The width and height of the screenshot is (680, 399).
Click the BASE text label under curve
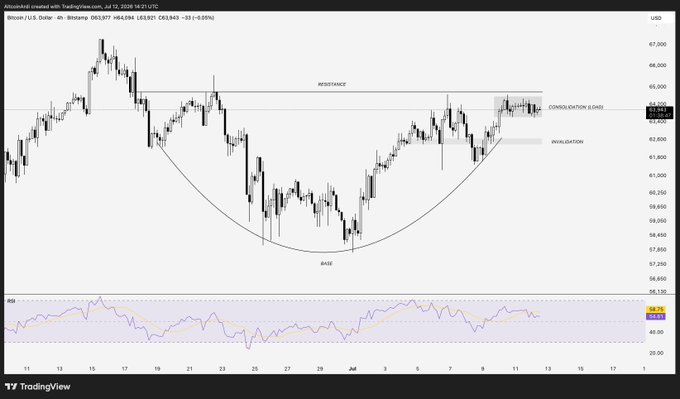327,263
